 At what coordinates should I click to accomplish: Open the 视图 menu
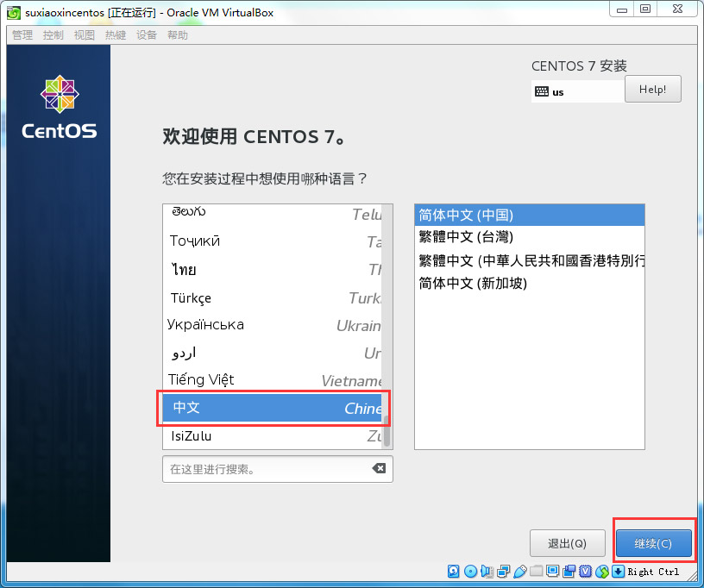85,35
